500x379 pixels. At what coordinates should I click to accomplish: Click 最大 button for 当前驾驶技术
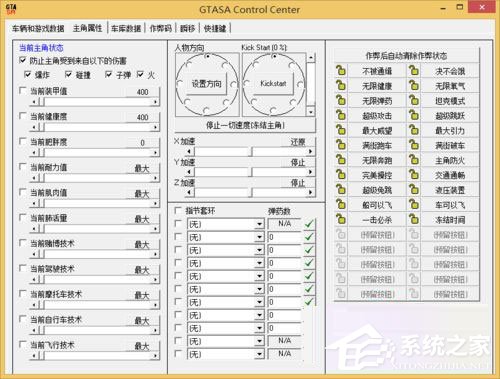click(x=142, y=270)
